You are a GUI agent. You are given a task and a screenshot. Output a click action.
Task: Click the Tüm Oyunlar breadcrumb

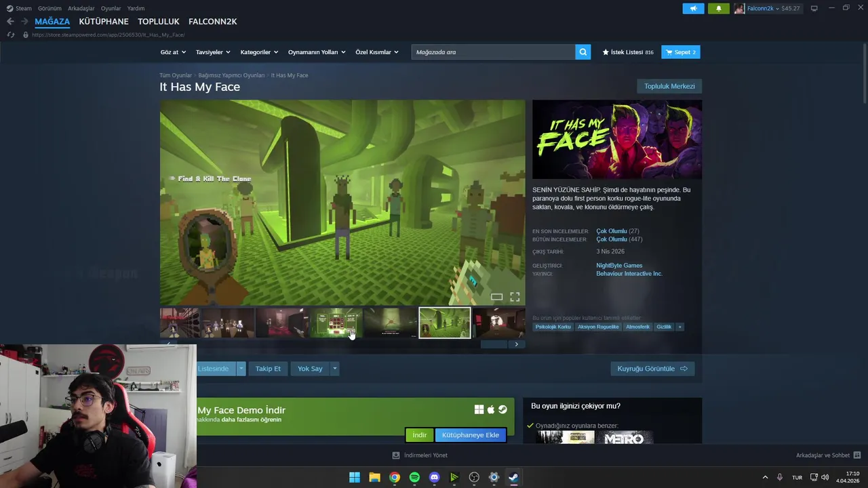[x=176, y=75]
